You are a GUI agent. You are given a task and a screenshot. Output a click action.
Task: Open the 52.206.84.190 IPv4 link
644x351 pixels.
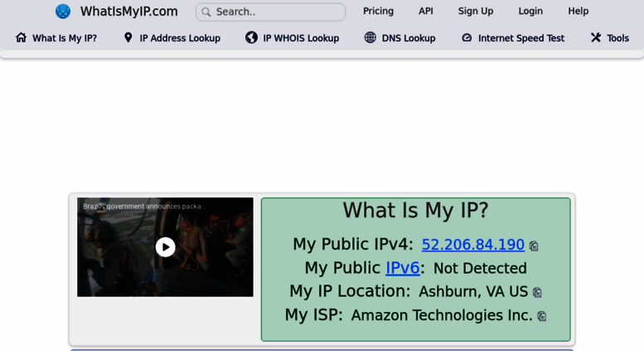[472, 245]
